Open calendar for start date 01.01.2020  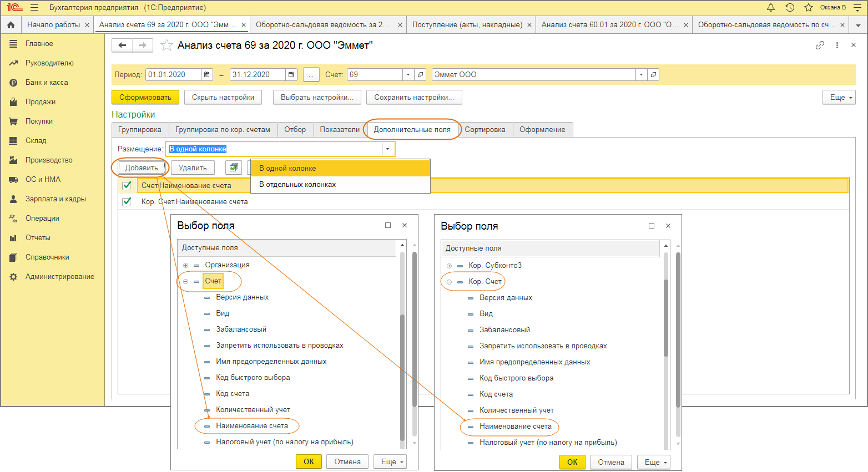[x=207, y=75]
